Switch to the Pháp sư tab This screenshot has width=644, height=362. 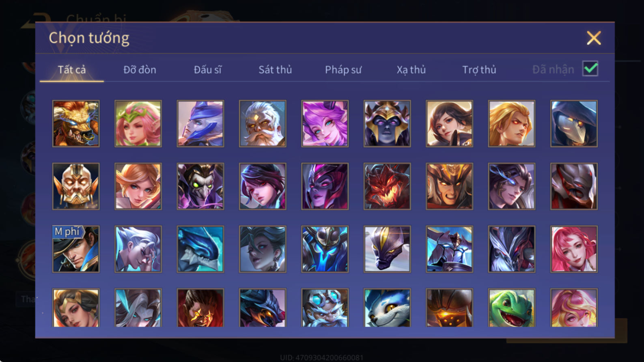[x=343, y=70]
